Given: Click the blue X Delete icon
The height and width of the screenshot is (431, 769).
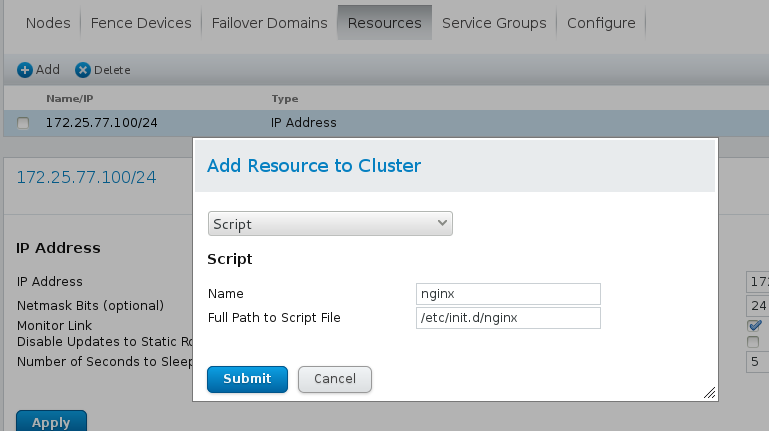Looking at the screenshot, I should coord(83,70).
